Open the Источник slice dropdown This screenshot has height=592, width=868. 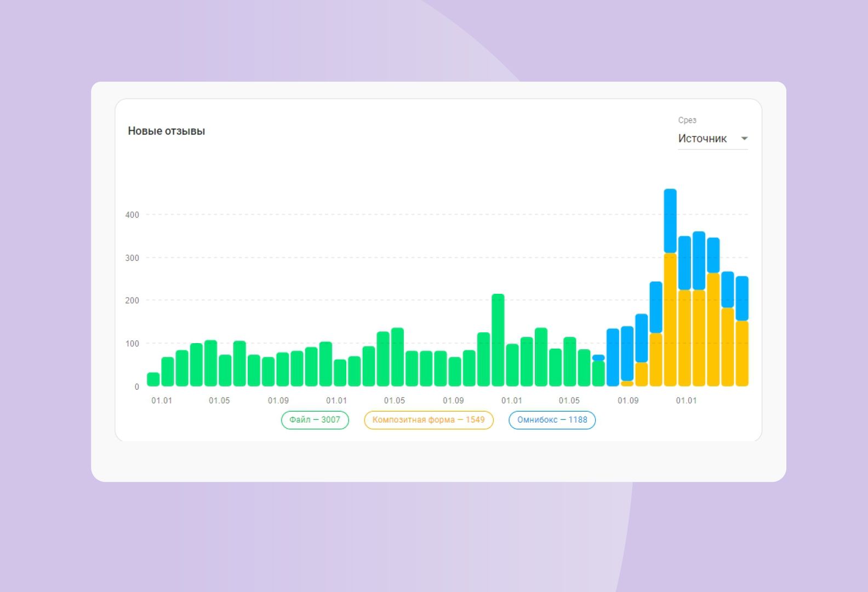coord(704,139)
